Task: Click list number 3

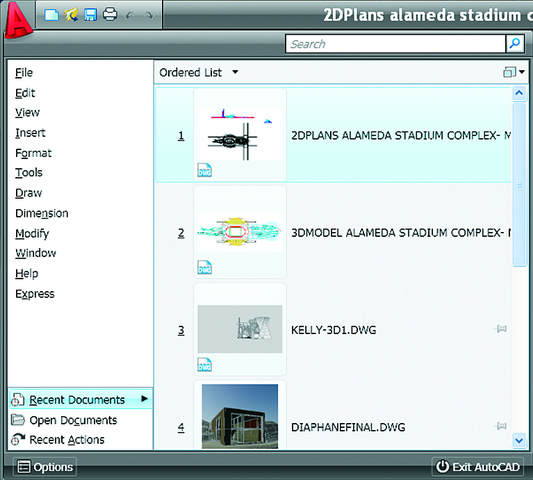Action: 181,330
